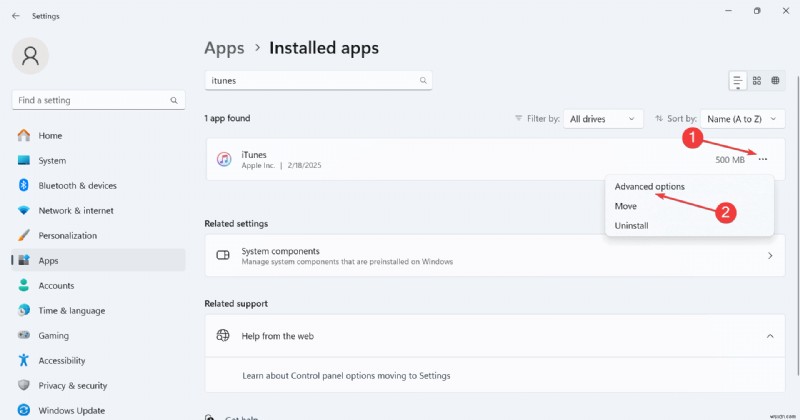Go to Gaming settings
This screenshot has height=420, width=800.
98,335
